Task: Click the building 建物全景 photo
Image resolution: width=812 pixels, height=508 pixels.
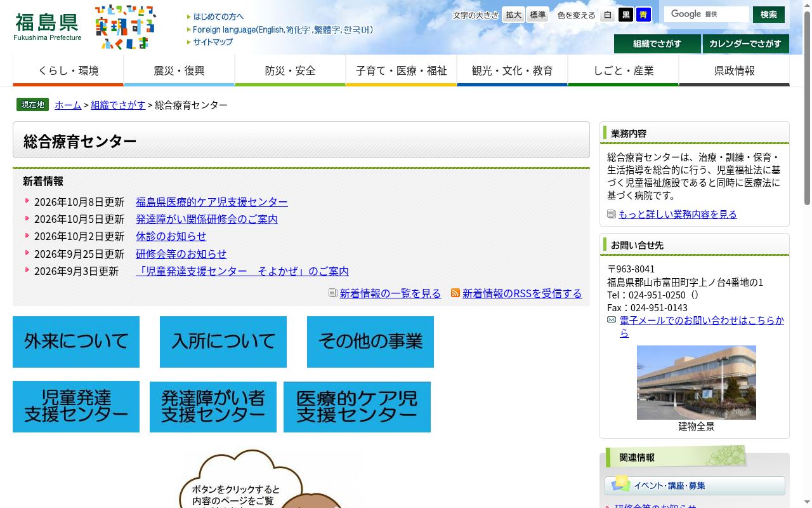Action: click(697, 382)
